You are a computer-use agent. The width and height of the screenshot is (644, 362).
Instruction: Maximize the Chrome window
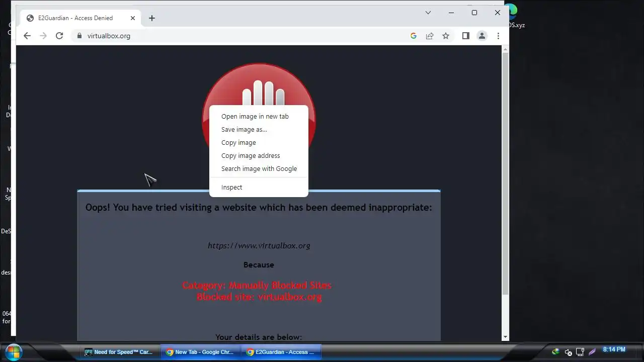point(474,13)
